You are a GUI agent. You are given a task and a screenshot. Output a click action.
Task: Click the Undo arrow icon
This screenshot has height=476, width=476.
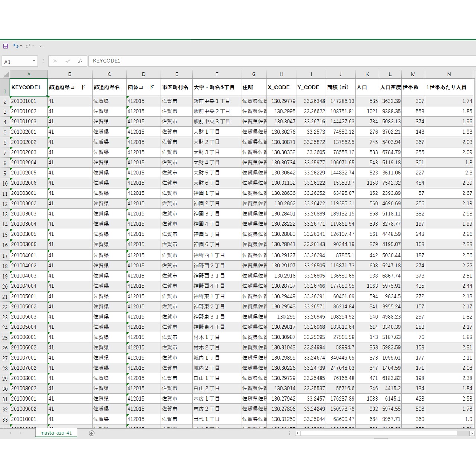click(x=16, y=46)
